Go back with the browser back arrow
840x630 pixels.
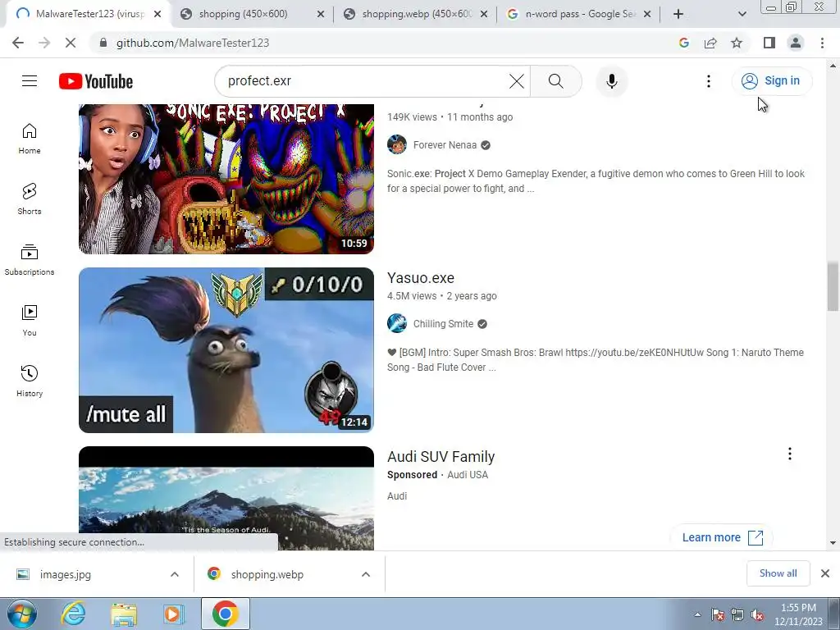18,43
